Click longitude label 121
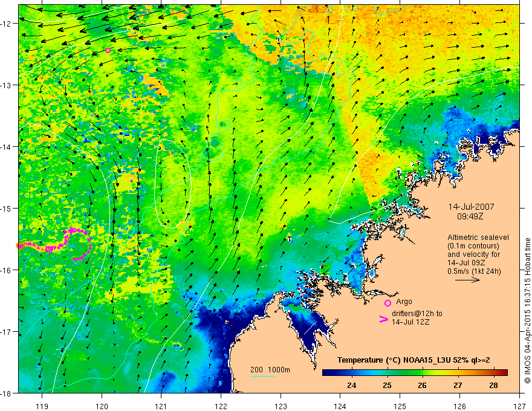 click(x=161, y=406)
